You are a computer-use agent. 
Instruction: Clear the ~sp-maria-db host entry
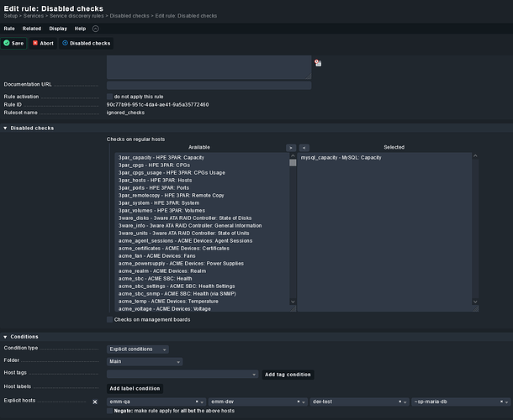click(501, 402)
